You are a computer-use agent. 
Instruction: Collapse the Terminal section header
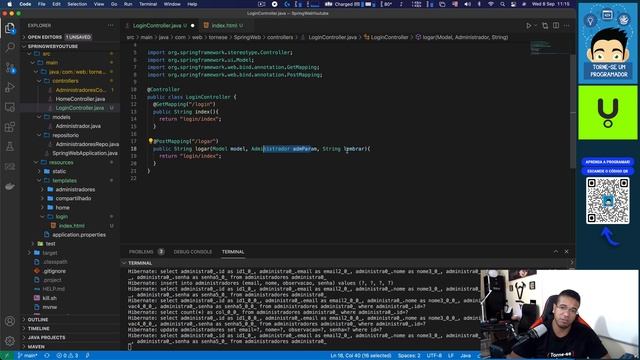140,263
